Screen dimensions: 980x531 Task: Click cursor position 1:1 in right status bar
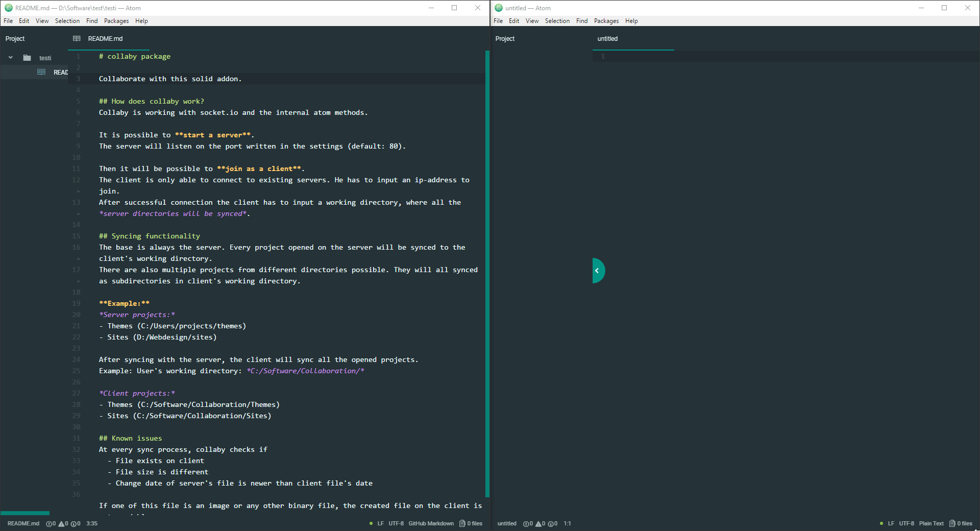click(567, 523)
